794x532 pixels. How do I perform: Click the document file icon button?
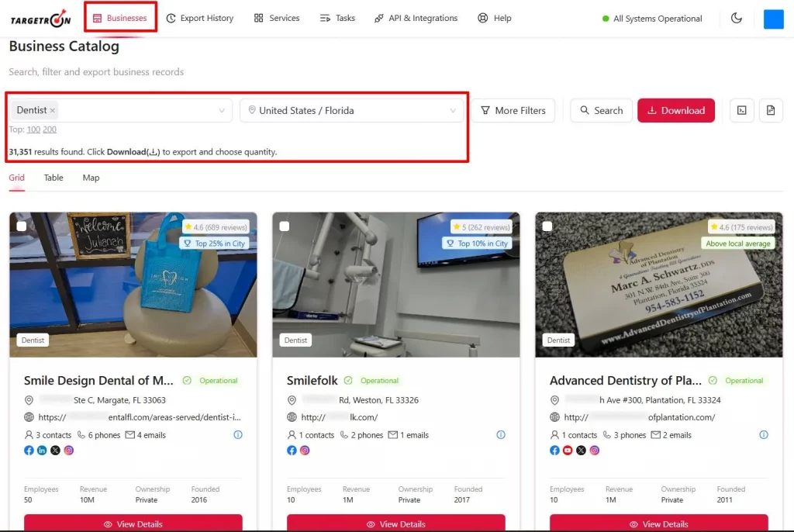tap(770, 110)
